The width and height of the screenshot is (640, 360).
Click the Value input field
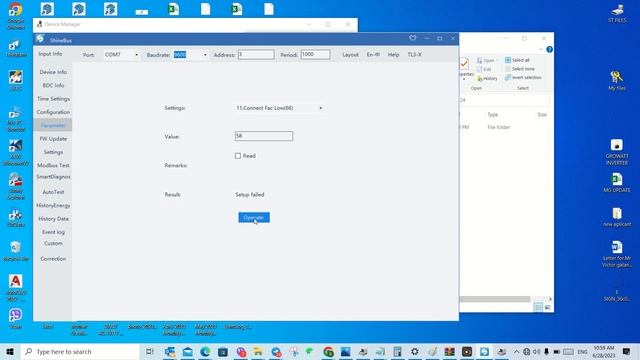click(x=264, y=136)
